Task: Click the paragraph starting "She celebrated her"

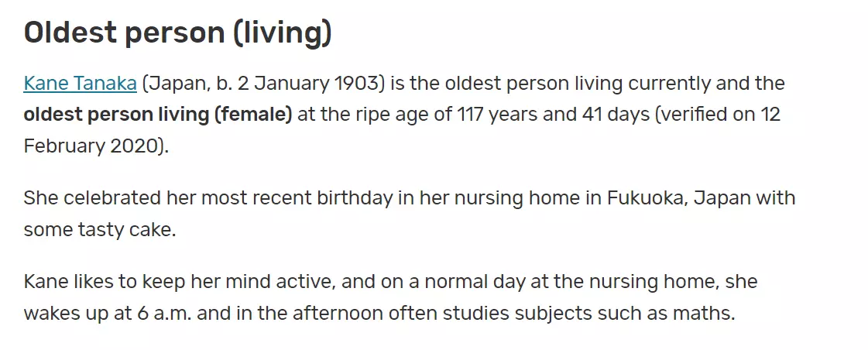Action: pos(409,214)
